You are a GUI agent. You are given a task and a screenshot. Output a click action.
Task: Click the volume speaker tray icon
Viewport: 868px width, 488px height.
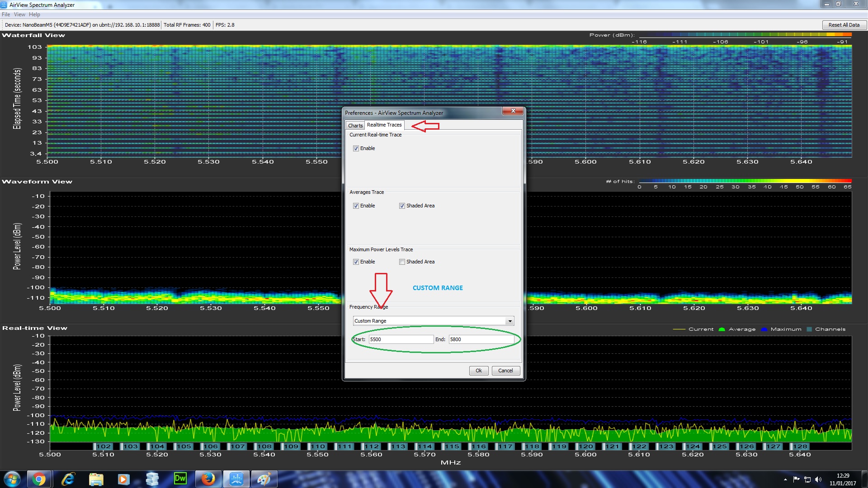818,479
